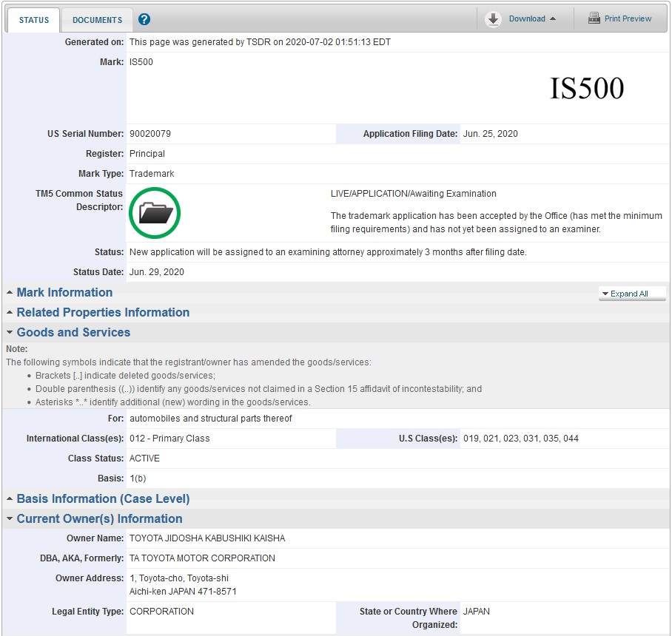Click the owner name TOYOTA JIDOSHA KABUSHIKI KAISHA
The height and width of the screenshot is (636, 672).
(x=207, y=538)
